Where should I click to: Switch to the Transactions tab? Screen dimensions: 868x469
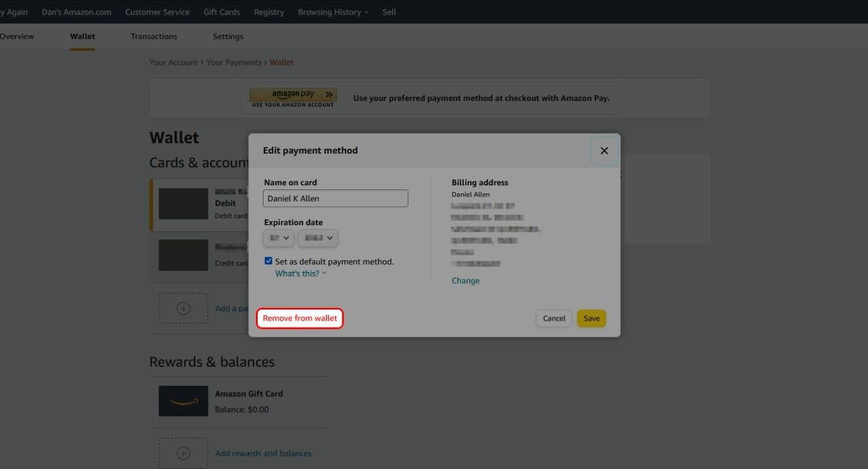click(154, 36)
